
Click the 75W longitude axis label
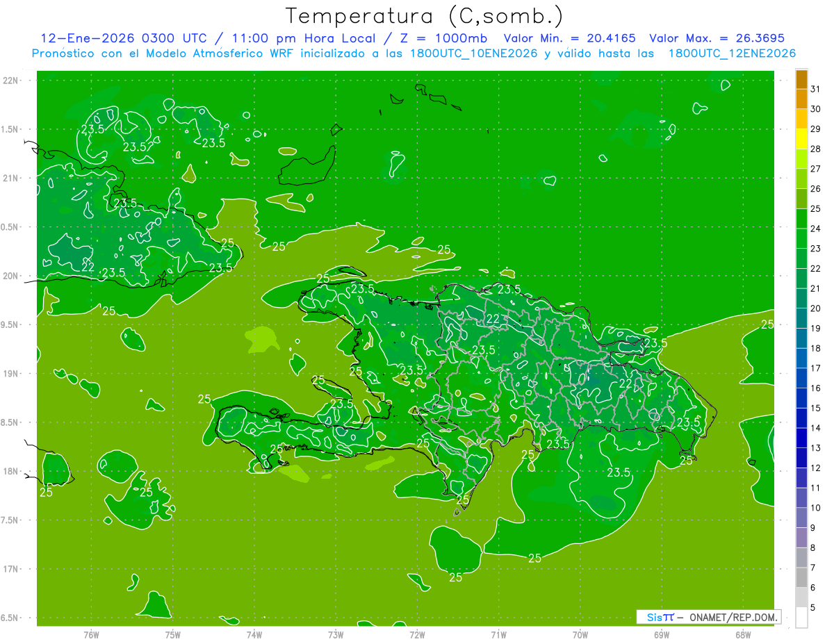pos(173,634)
